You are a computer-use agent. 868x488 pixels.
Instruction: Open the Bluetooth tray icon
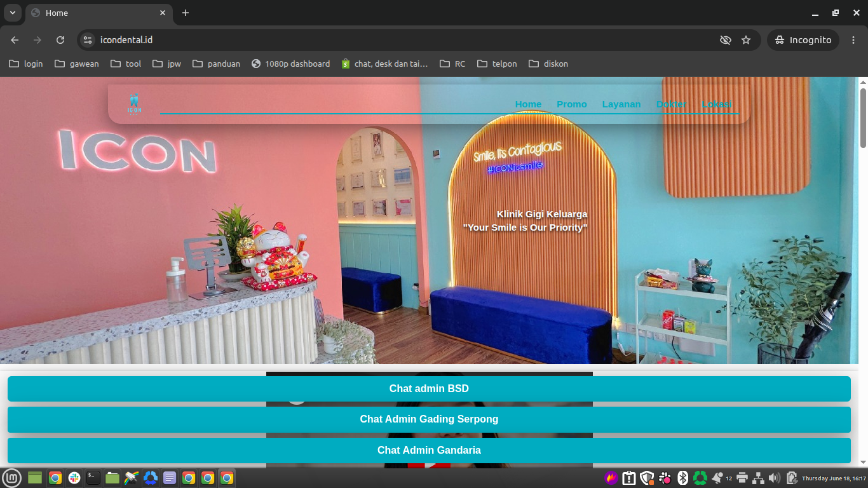click(683, 478)
